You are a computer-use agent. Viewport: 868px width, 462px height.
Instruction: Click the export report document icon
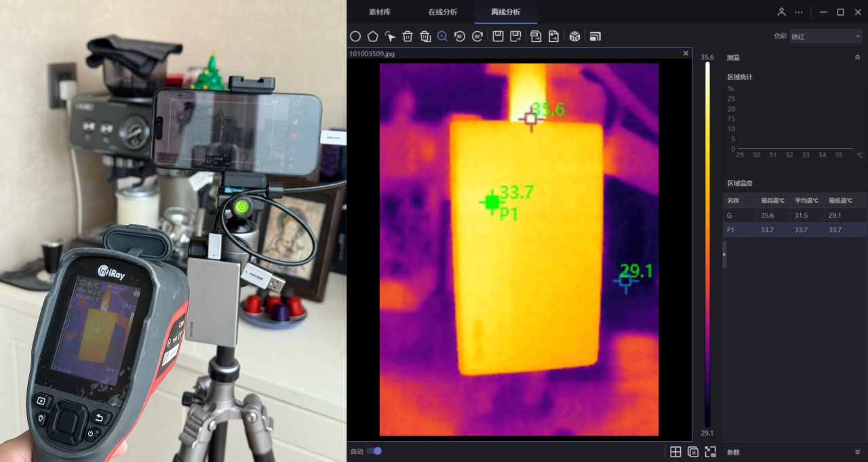click(x=553, y=37)
